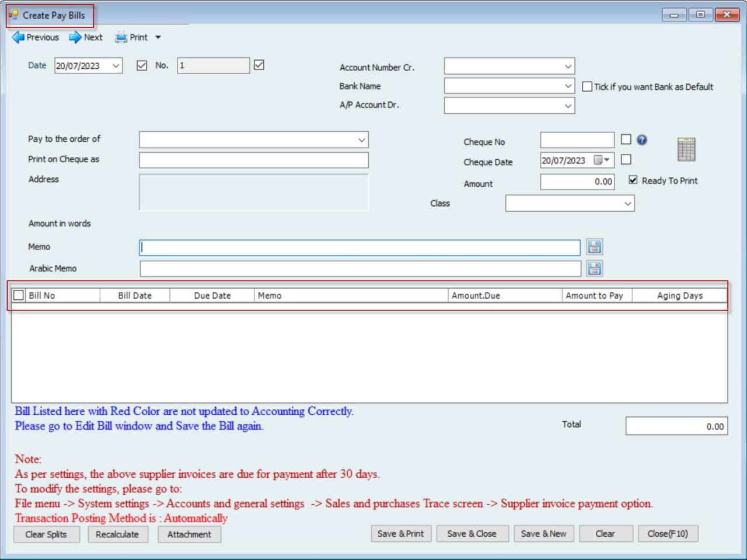
Task: Toggle the Ready To Print checkbox
Action: click(633, 180)
